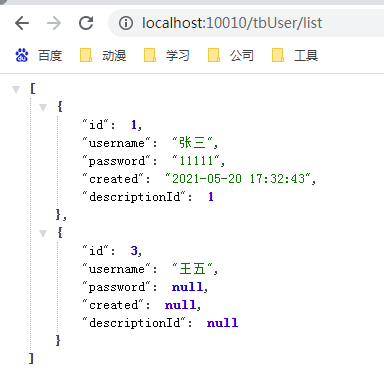Collapse the root JSON array
Image resolution: width=384 pixels, height=383 pixels.
click(x=16, y=89)
